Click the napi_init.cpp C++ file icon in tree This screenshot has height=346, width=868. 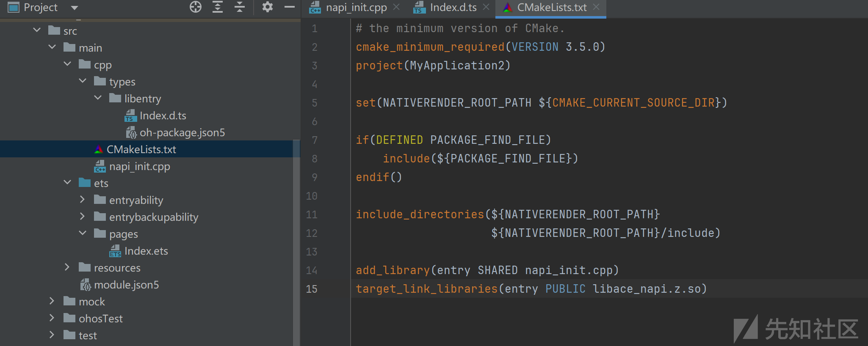pos(100,166)
